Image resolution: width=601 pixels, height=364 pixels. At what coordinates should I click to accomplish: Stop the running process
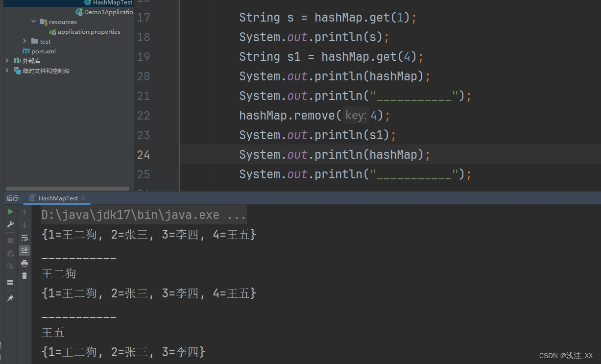tap(10, 240)
